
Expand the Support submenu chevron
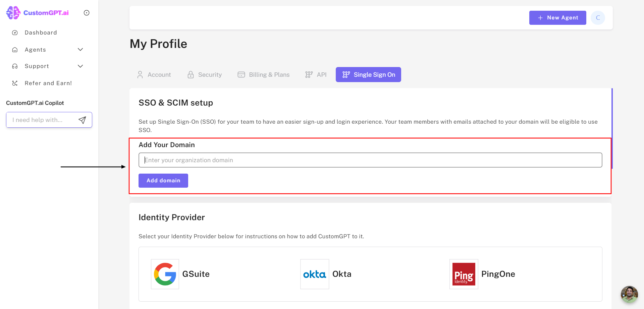click(80, 66)
